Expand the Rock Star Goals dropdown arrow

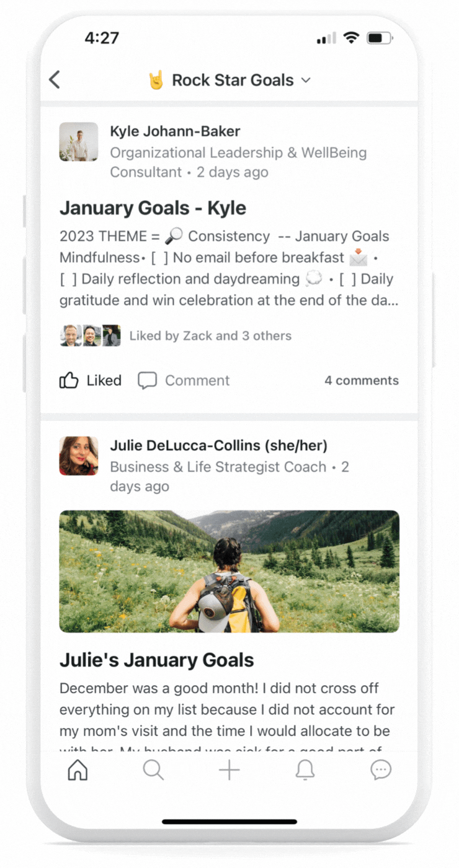click(x=305, y=80)
